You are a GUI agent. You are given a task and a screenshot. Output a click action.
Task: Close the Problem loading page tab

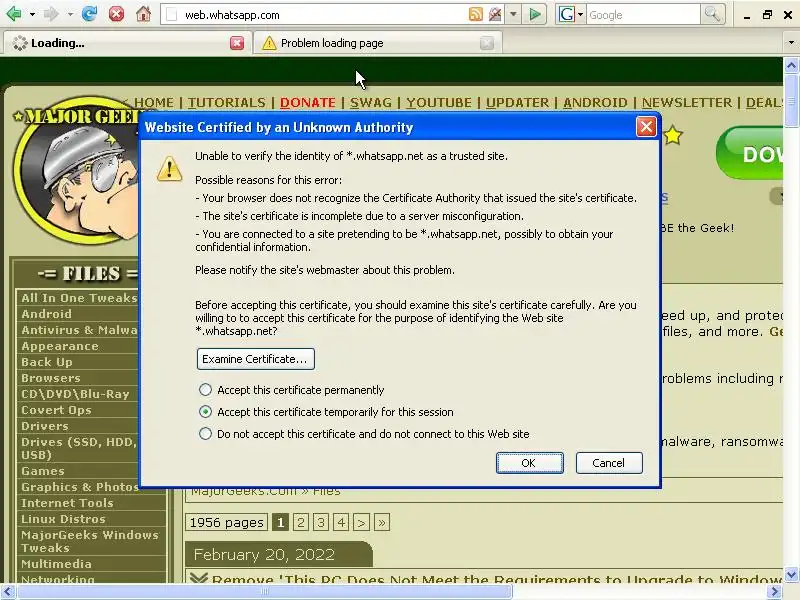click(x=487, y=43)
